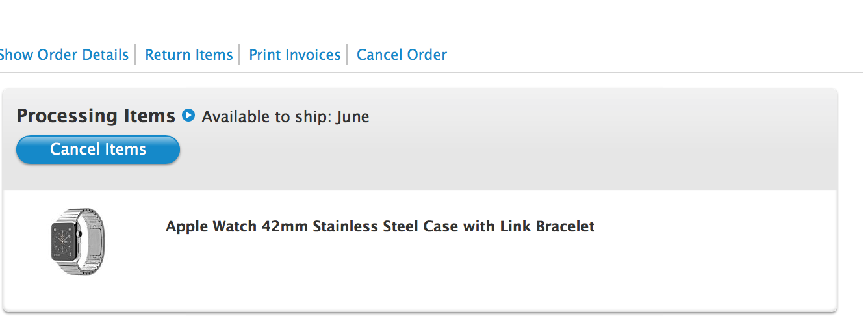This screenshot has height=316, width=868.
Task: Click the lower bracelet links of watch image
Action: click(79, 265)
